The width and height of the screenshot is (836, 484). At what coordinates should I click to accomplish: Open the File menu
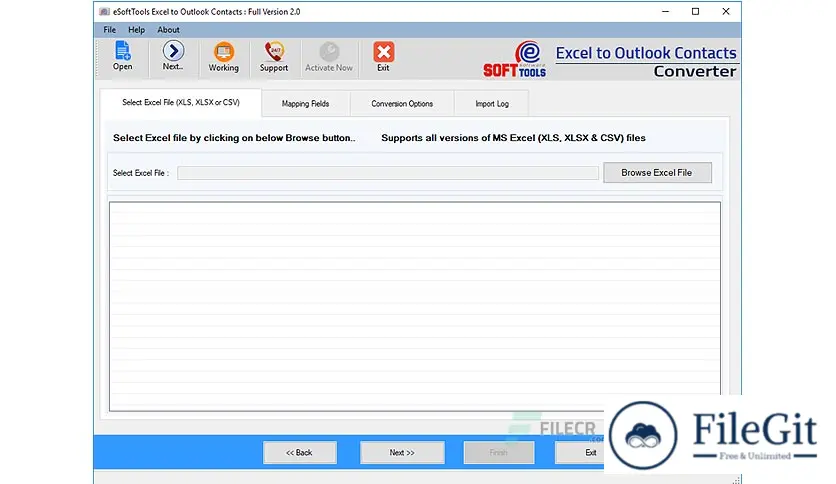point(109,30)
